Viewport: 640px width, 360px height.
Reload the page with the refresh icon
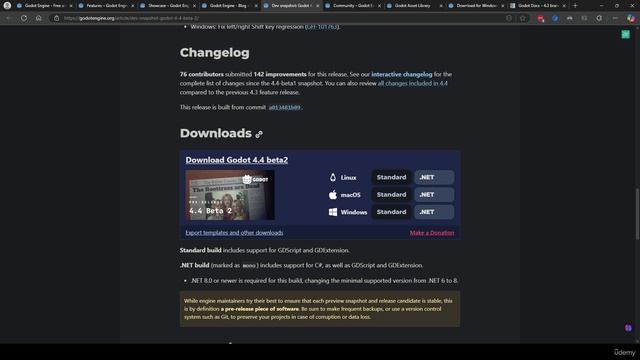(24, 18)
